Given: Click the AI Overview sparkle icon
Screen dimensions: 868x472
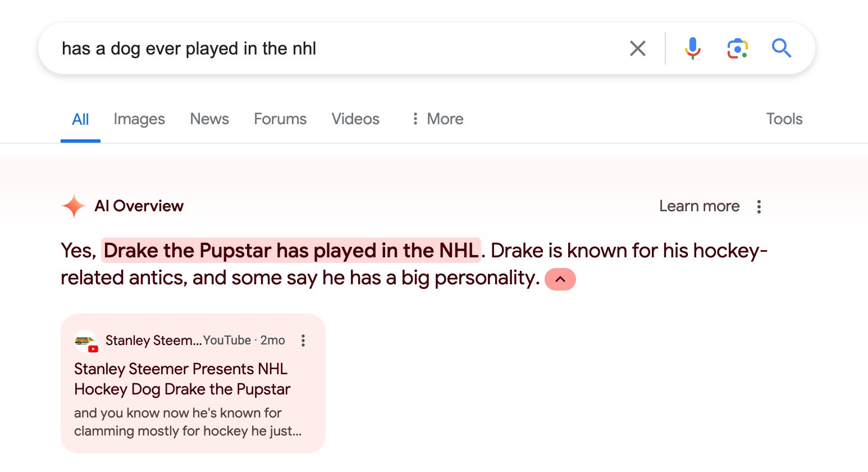Looking at the screenshot, I should coord(73,206).
